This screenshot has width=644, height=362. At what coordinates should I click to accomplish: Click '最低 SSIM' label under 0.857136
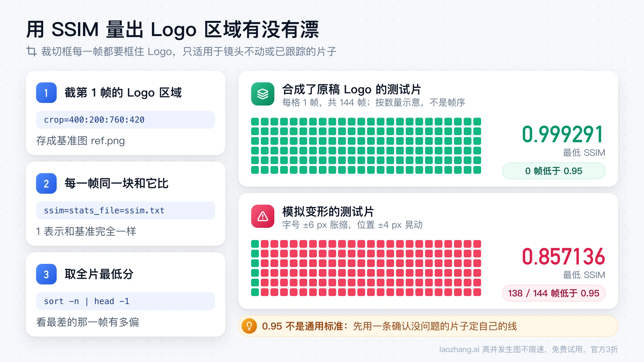click(x=584, y=275)
